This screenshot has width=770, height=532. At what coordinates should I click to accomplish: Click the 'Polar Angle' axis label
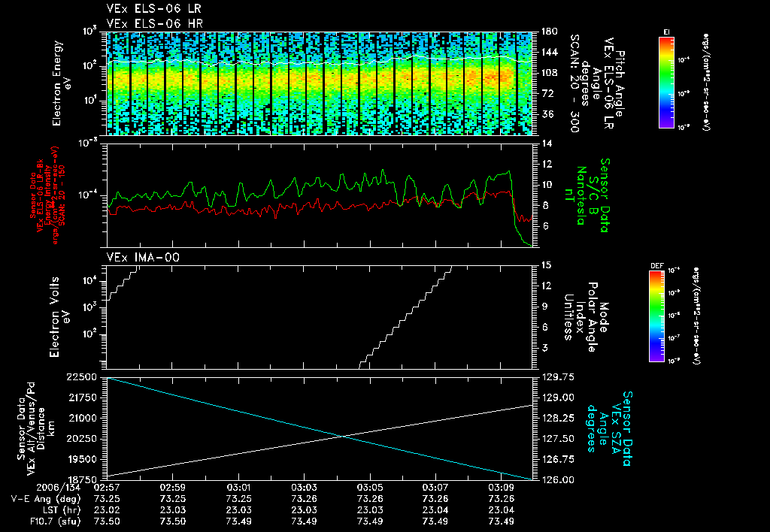click(x=592, y=317)
